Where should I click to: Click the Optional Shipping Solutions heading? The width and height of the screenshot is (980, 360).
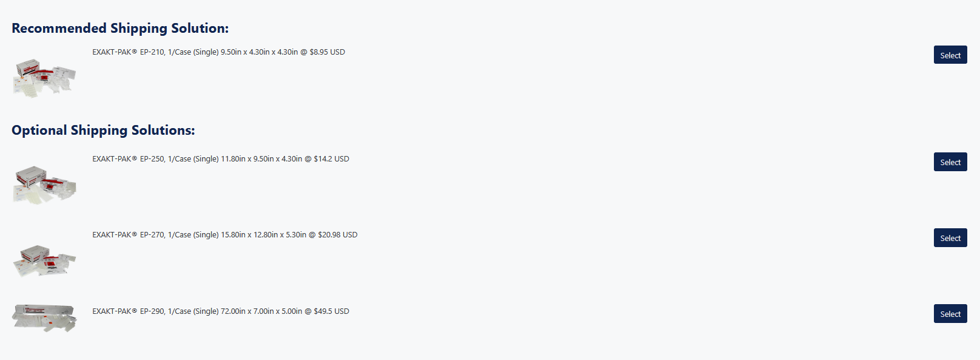click(x=103, y=131)
